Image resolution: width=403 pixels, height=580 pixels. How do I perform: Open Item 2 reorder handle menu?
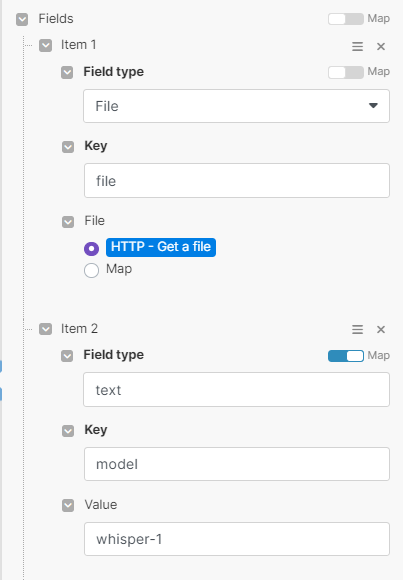(357, 329)
